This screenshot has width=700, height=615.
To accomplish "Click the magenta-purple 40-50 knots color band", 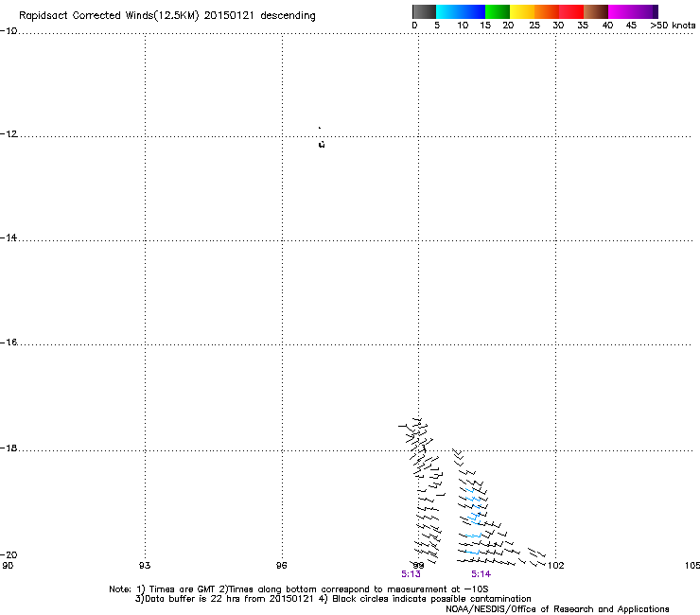I will point(633,11).
